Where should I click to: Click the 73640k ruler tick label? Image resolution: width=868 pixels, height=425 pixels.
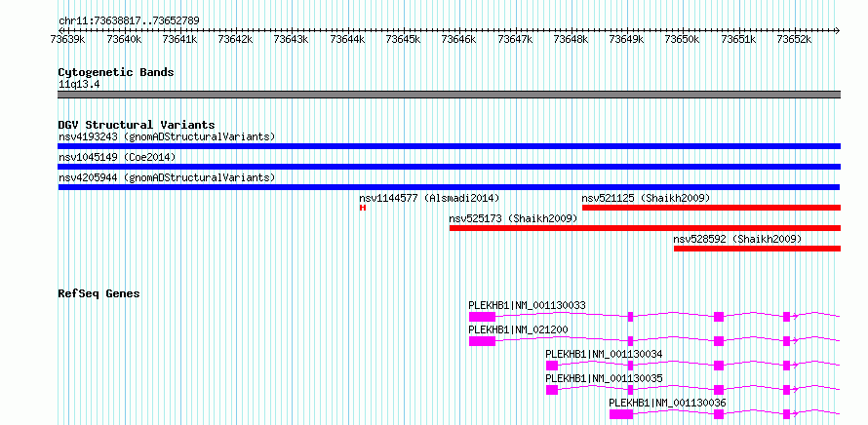(x=124, y=39)
